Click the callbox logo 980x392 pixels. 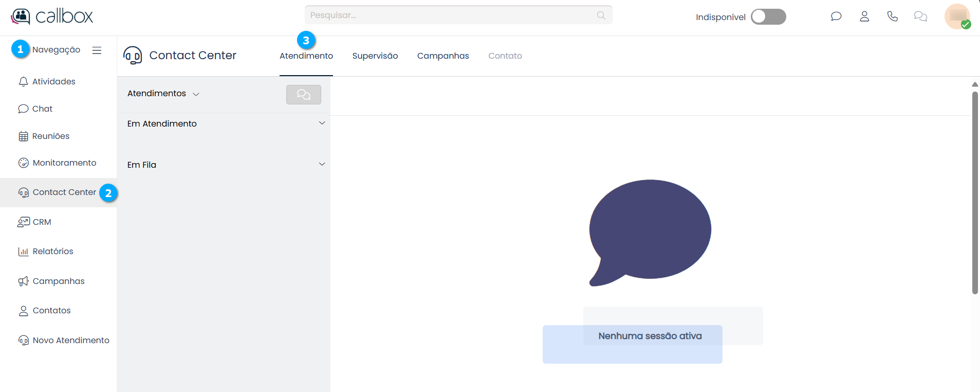tap(52, 16)
